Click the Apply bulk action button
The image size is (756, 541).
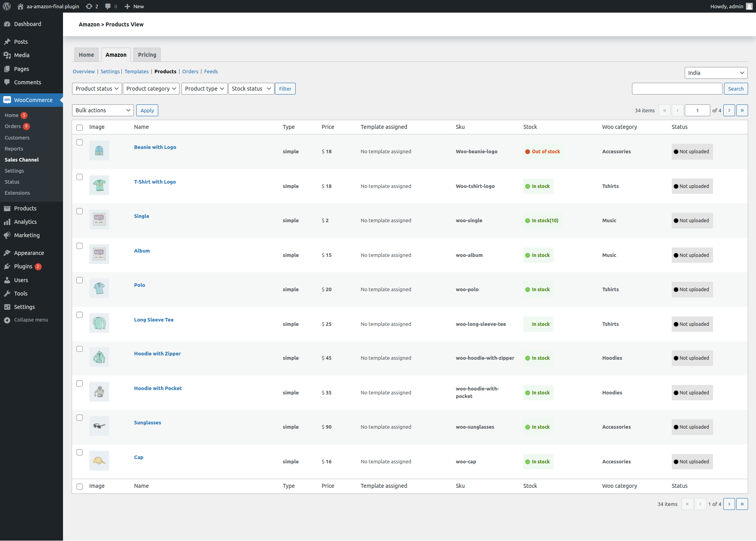[x=147, y=110]
